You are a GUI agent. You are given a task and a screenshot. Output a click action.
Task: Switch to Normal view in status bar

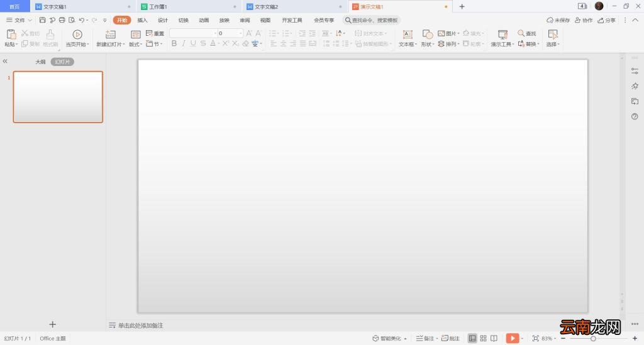click(x=472, y=339)
